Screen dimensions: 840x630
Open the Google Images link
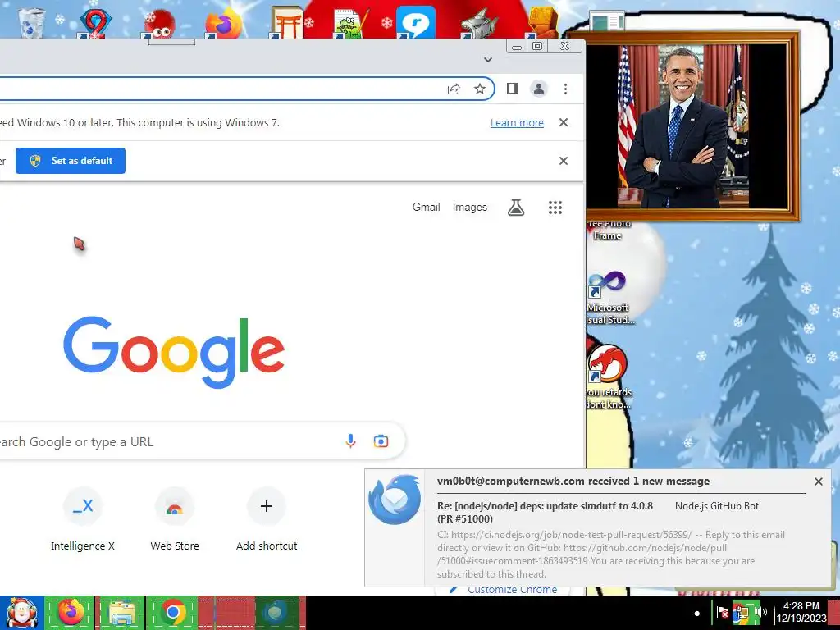[x=470, y=208]
